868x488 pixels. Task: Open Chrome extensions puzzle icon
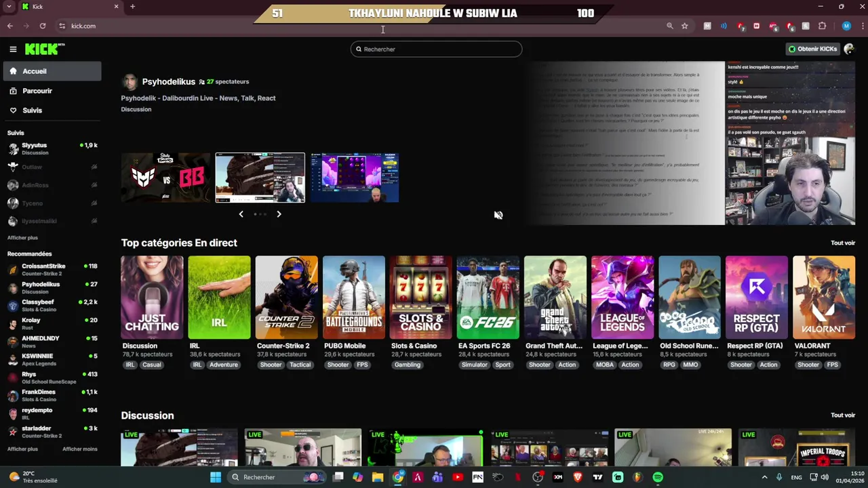point(823,26)
